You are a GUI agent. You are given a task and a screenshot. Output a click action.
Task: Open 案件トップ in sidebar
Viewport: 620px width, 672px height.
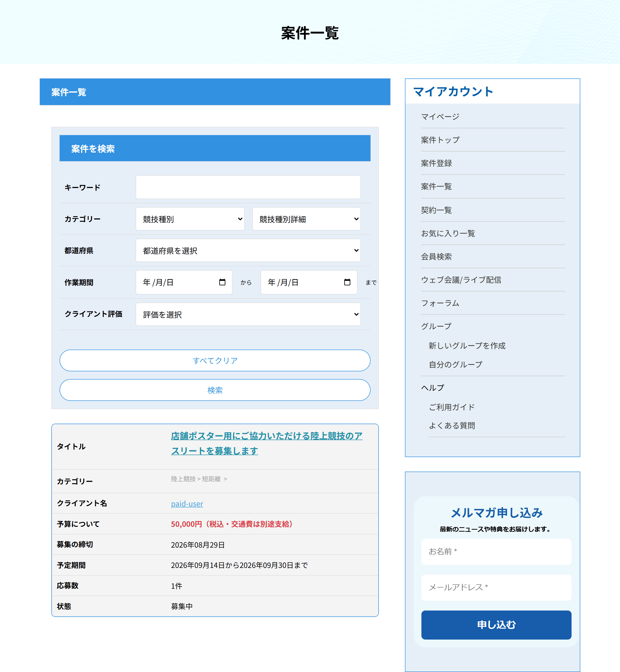tap(440, 139)
